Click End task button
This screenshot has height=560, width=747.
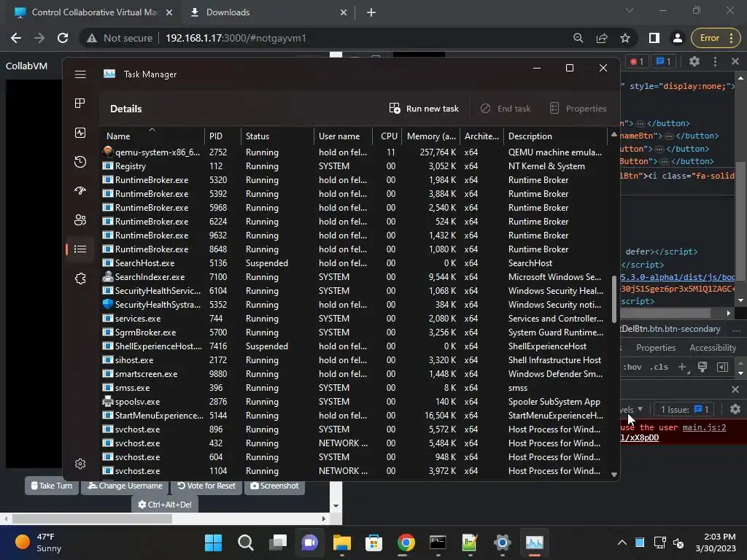click(506, 109)
